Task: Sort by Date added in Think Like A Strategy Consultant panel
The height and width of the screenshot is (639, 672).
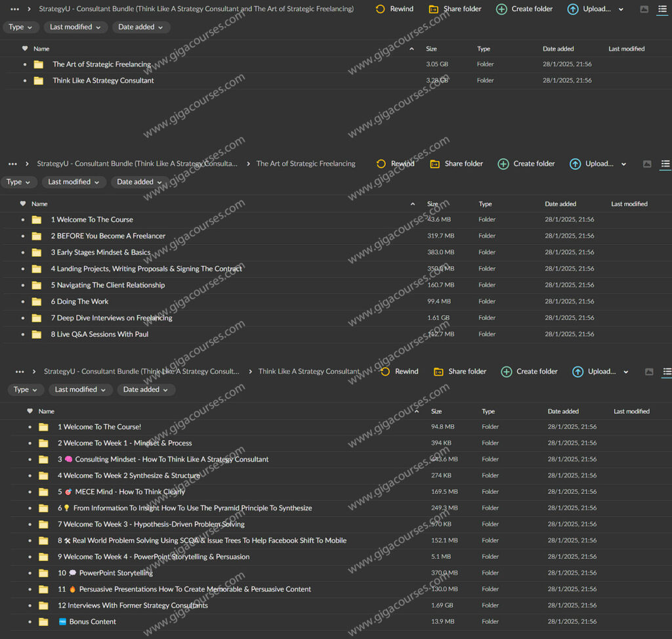Action: [563, 411]
